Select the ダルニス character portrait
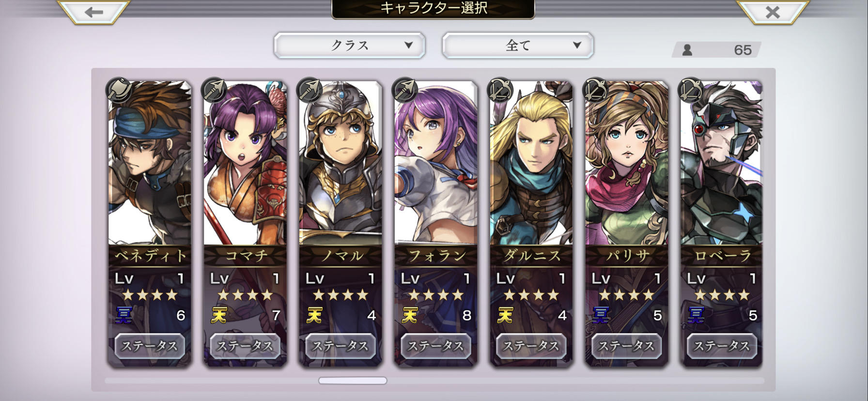The width and height of the screenshot is (868, 401). [531, 164]
